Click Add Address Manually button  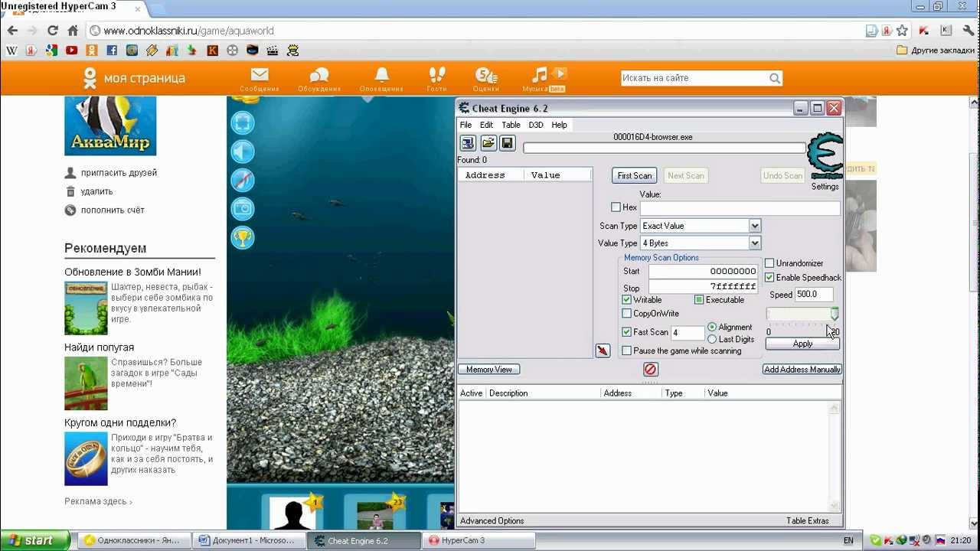(x=802, y=370)
